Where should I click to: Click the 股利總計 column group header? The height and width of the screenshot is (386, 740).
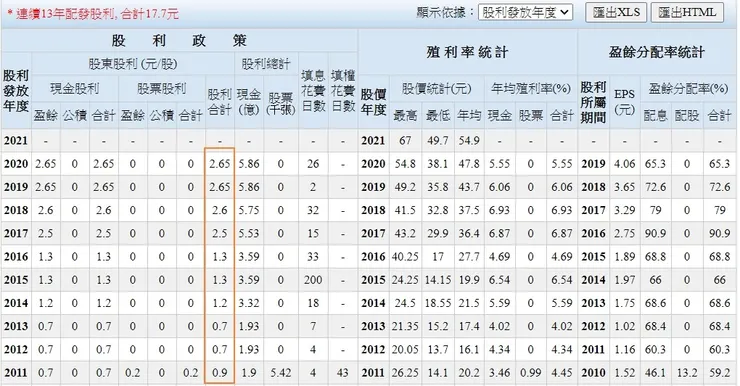(x=266, y=64)
